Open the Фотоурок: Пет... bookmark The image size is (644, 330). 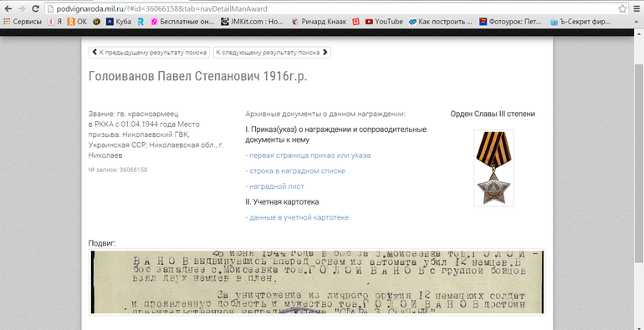point(511,22)
